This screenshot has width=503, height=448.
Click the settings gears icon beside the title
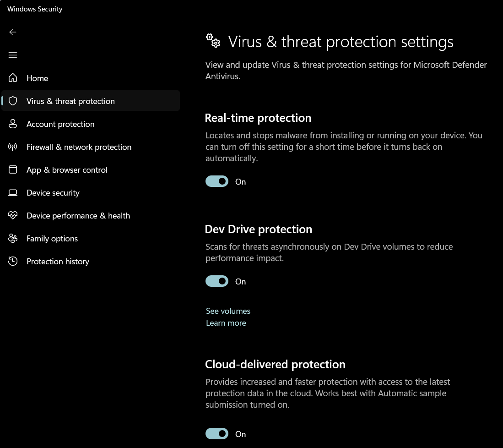(213, 41)
